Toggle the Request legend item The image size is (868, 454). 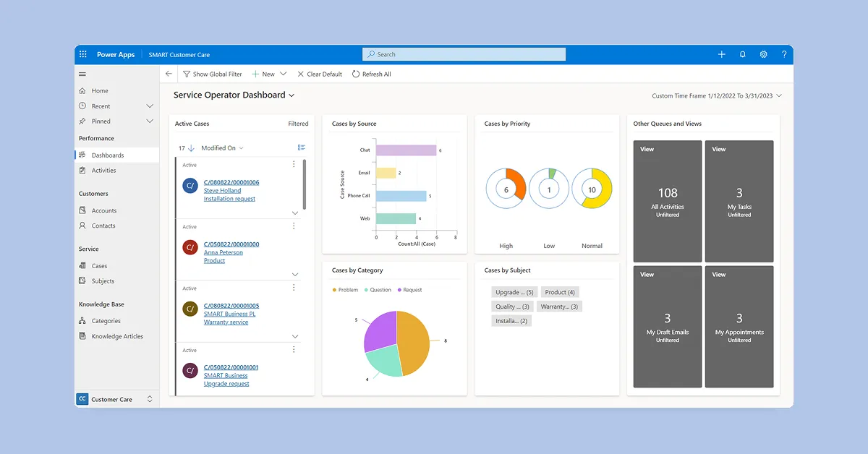click(409, 290)
